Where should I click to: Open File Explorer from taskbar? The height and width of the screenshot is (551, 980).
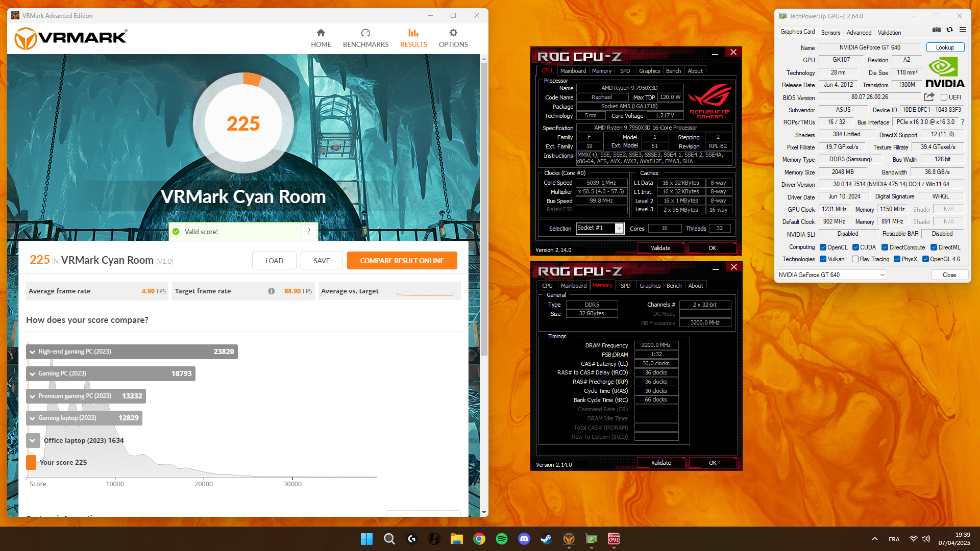click(x=457, y=539)
